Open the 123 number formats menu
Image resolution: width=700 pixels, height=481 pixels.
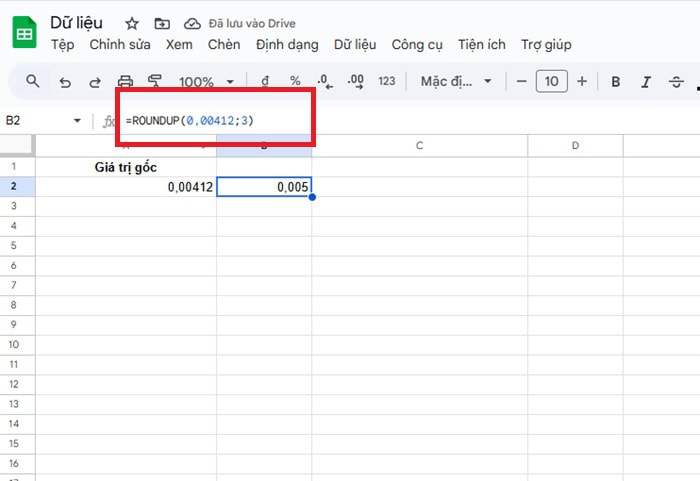coord(387,81)
